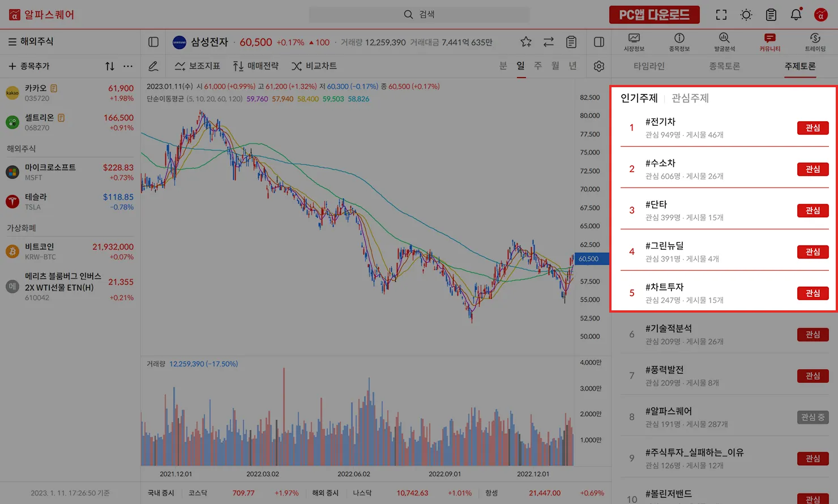
Task: Open 커뮤니티 community icon
Action: (x=769, y=42)
